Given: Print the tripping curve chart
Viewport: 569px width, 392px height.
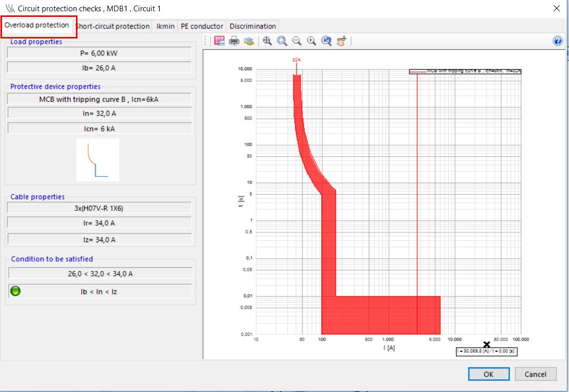Looking at the screenshot, I should tap(234, 42).
